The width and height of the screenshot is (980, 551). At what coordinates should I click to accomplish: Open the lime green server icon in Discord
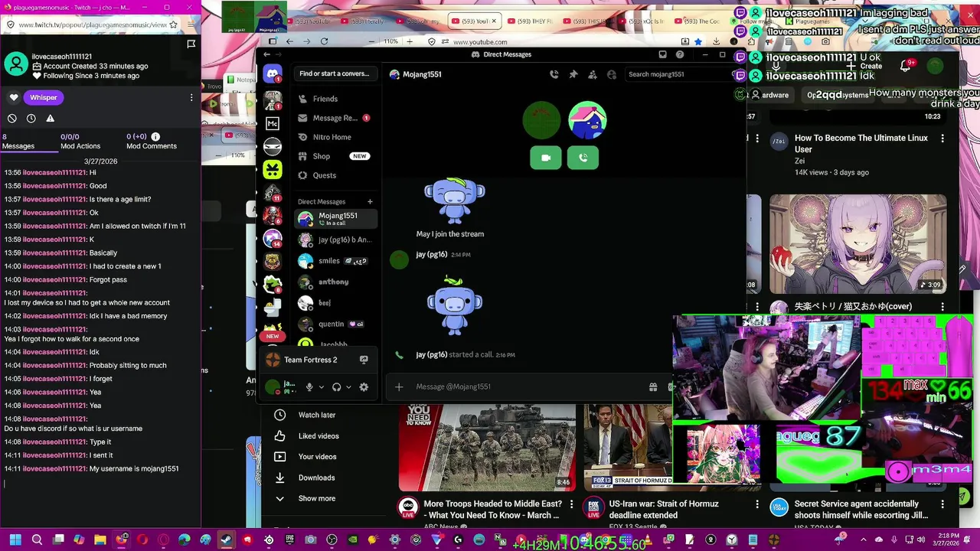coord(272,169)
